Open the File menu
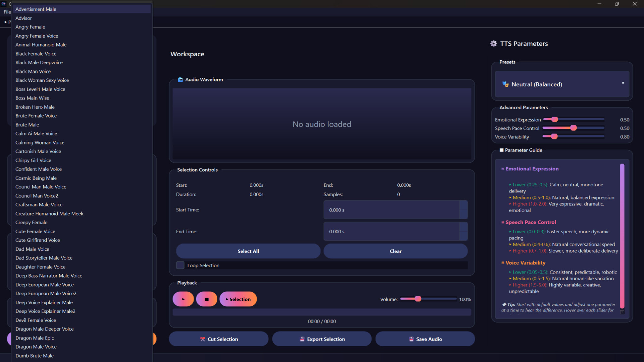The width and height of the screenshot is (644, 362). click(x=7, y=12)
